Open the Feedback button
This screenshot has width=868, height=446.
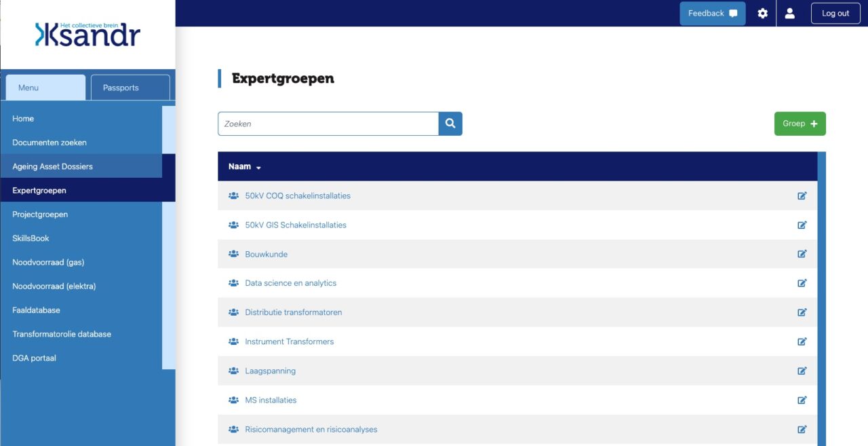click(712, 14)
